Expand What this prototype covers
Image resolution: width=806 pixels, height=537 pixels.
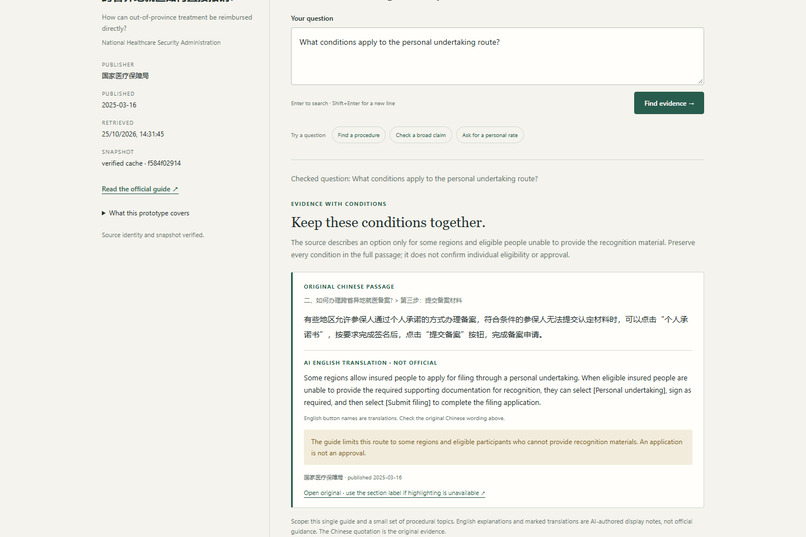[145, 213]
